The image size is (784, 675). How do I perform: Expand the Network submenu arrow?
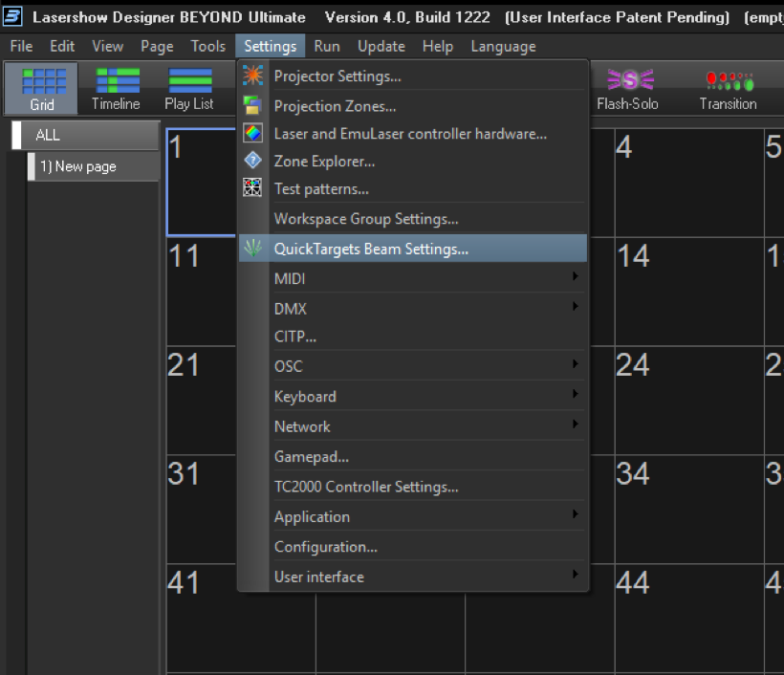click(x=576, y=424)
